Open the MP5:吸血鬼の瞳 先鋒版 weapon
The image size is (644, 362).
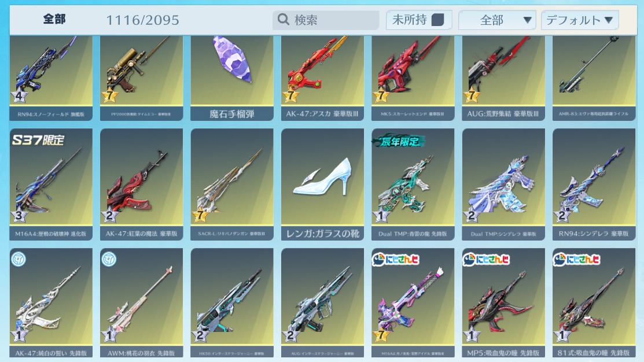tap(503, 302)
